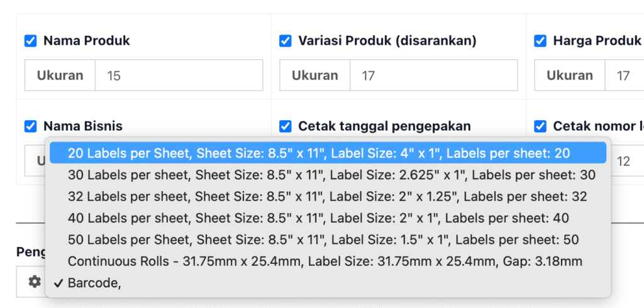
Task: Uncheck the Nama Produk checkbox
Action: pos(30,41)
